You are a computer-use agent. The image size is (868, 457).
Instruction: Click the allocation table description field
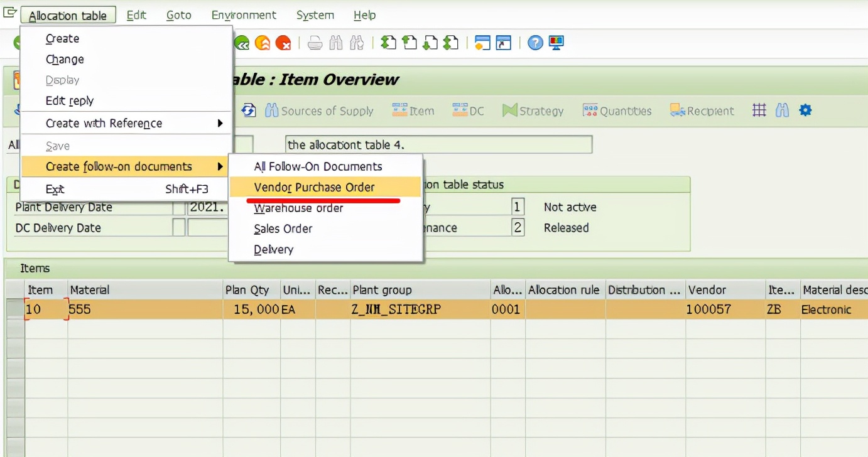[x=438, y=144]
